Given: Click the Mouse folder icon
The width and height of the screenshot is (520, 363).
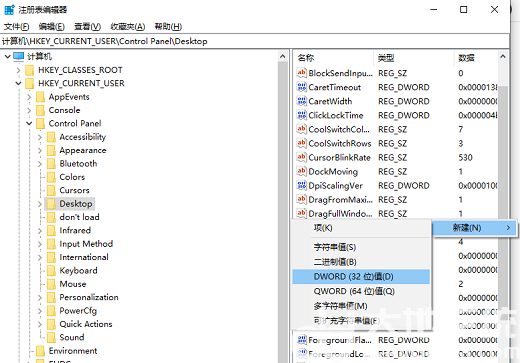Looking at the screenshot, I should [51, 284].
